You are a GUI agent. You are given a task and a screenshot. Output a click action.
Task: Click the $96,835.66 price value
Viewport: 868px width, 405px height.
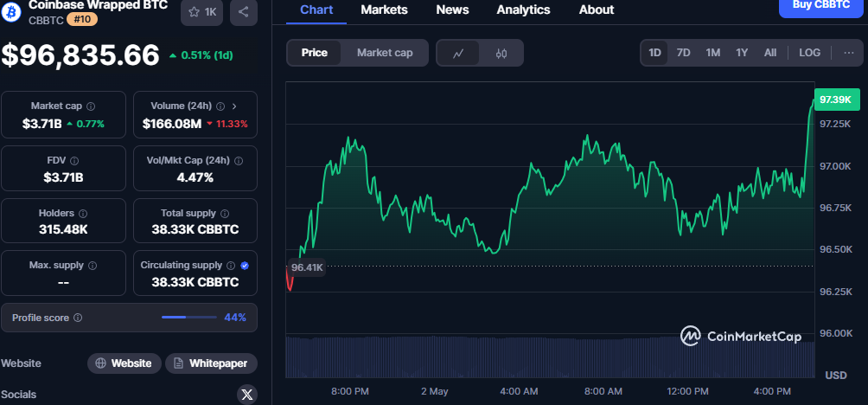(80, 55)
